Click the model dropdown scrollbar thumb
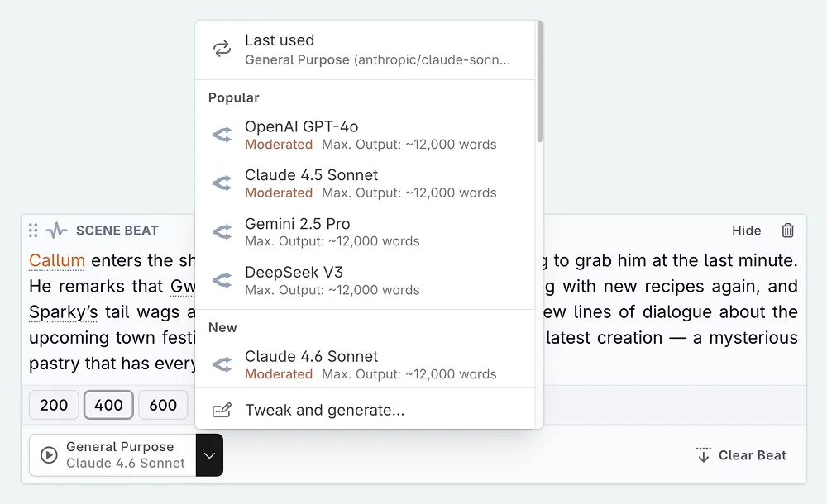This screenshot has height=504, width=827. point(539,82)
